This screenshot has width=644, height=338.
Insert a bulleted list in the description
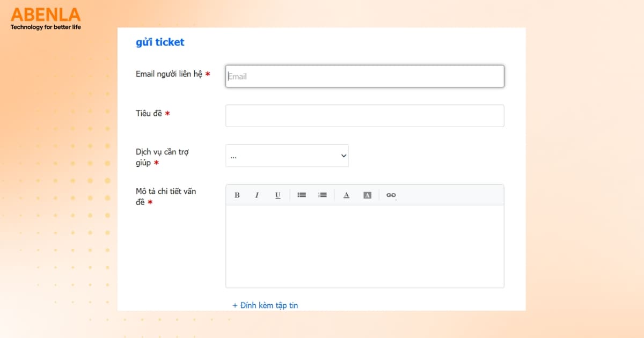tap(302, 195)
